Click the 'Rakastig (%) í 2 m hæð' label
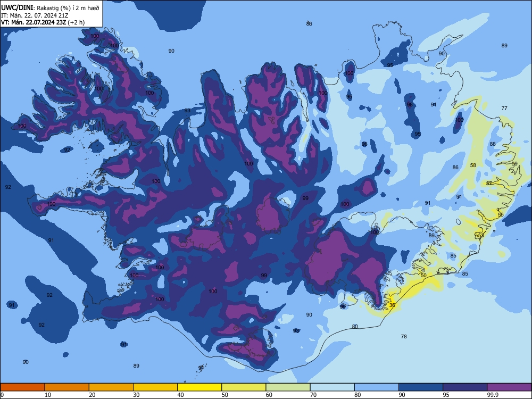Screen dimensions: 532x399 click(68, 8)
